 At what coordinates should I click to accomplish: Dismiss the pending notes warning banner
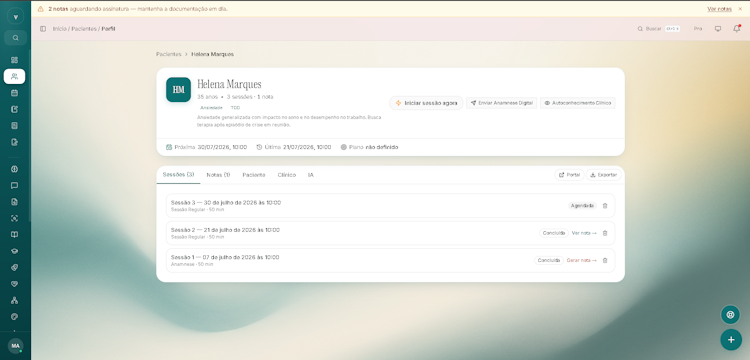pos(740,9)
